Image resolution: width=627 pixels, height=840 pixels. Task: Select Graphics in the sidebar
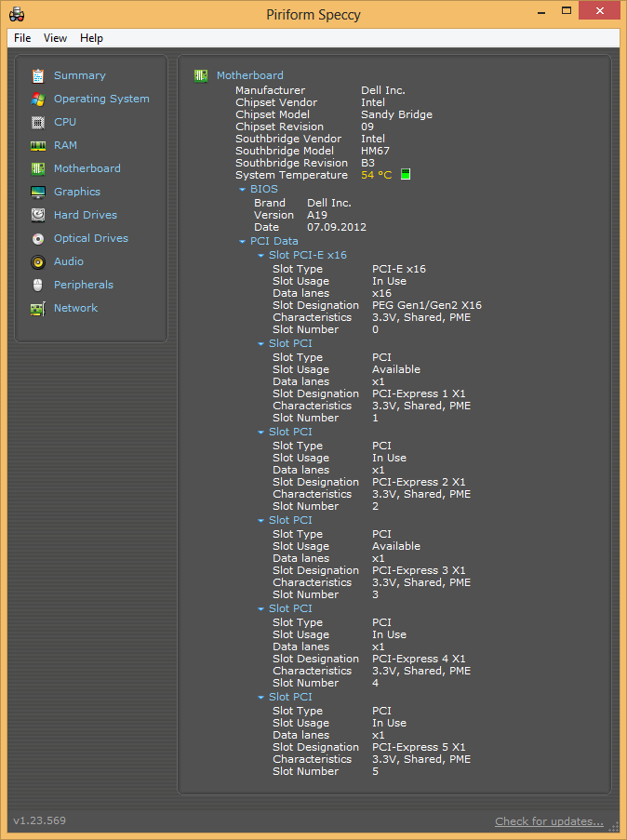(x=77, y=192)
